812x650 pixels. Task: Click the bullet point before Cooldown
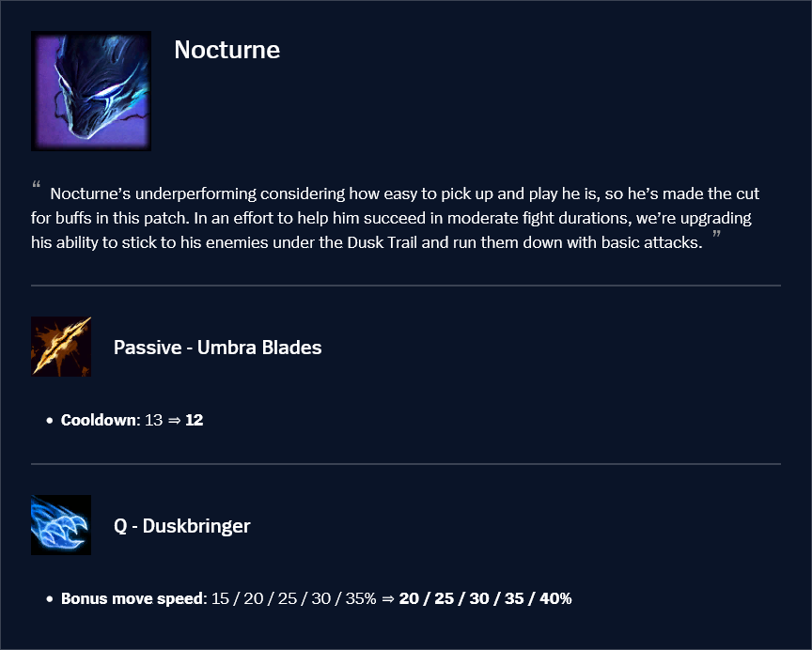pos(49,421)
